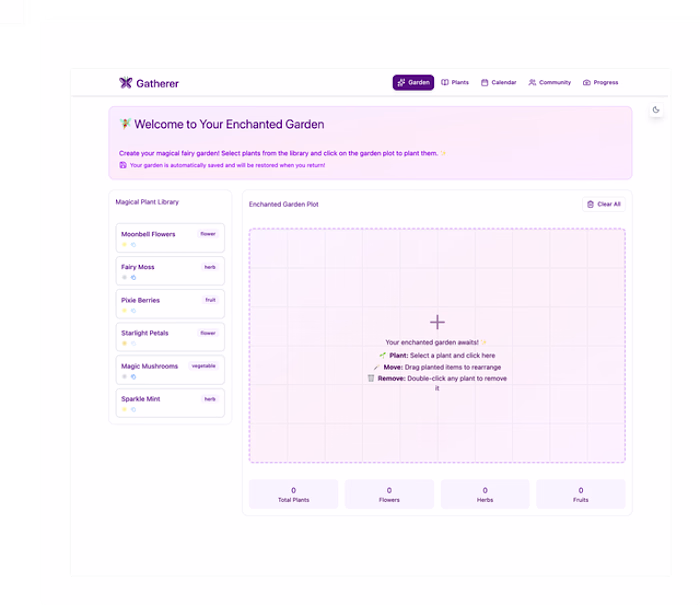The height and width of the screenshot is (605, 700).
Task: Click the Gatherer butterfly logo icon
Action: coord(125,83)
